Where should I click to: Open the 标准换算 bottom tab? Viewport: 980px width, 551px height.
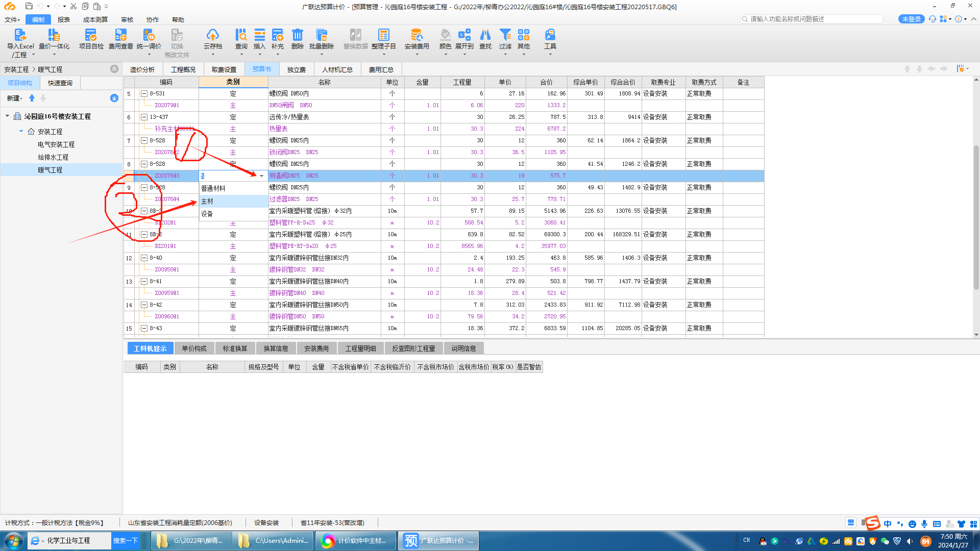click(235, 348)
